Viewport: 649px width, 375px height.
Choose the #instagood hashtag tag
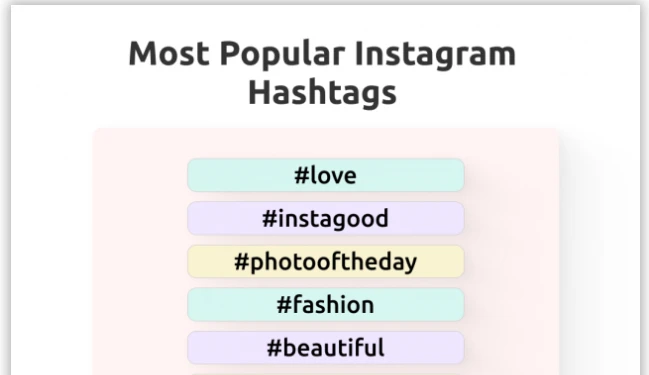pyautogui.click(x=326, y=218)
